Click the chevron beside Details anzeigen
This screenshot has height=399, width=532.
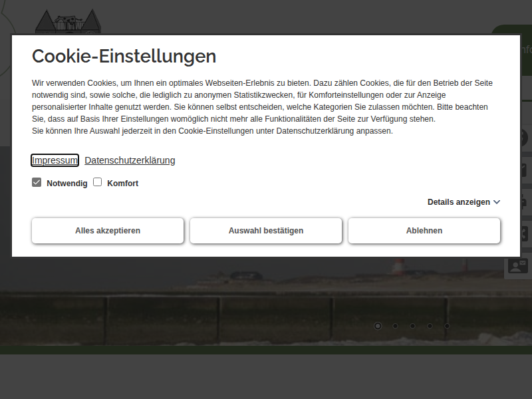(497, 202)
